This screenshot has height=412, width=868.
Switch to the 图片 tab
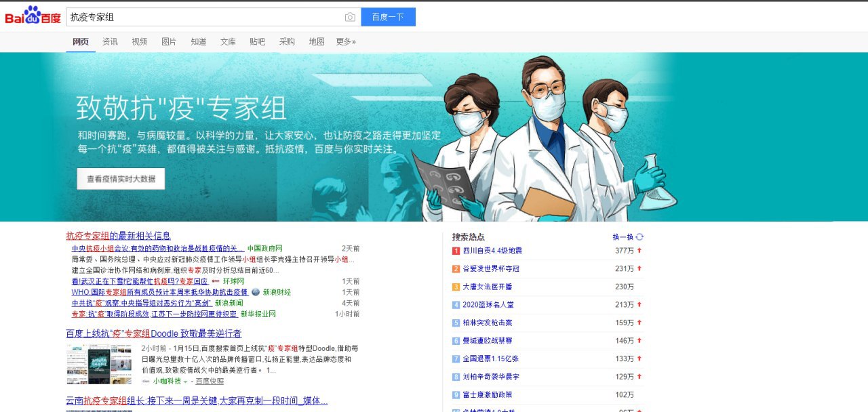[x=169, y=42]
